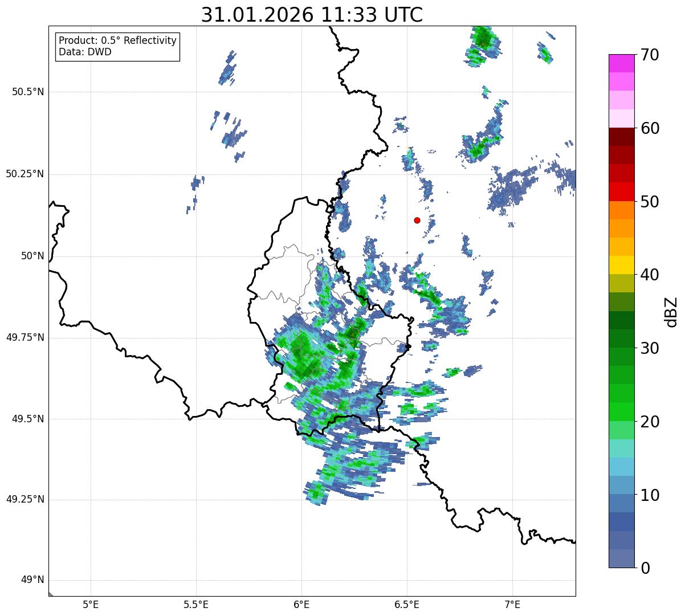This screenshot has height=616, width=685.
Task: Click the red location marker dot
Action: point(417,220)
